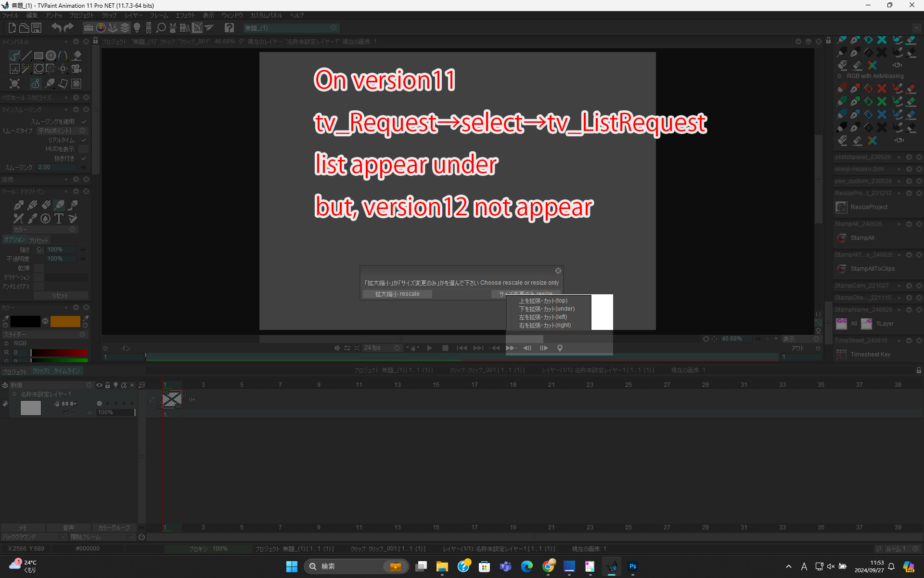Click the メモ button below the timeline
The height and width of the screenshot is (578, 924).
[x=23, y=528]
